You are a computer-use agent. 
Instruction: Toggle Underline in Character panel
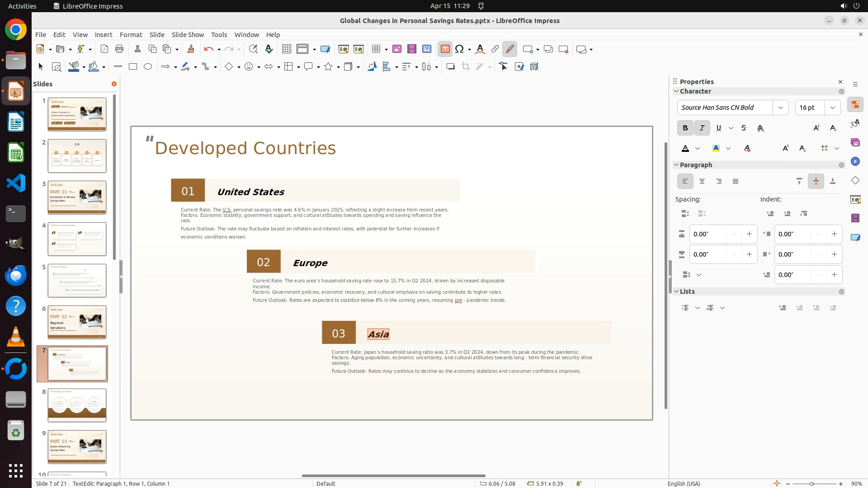click(x=719, y=128)
